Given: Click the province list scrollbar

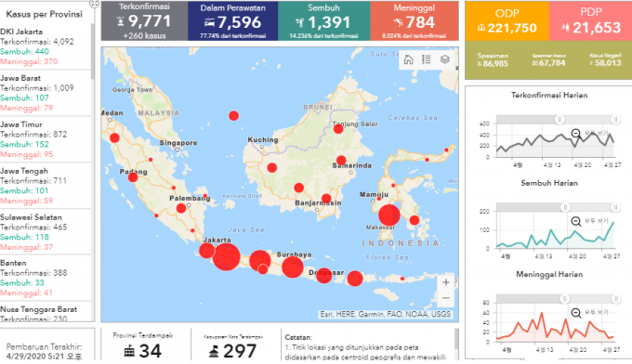Looking at the screenshot, I should tap(93, 51).
